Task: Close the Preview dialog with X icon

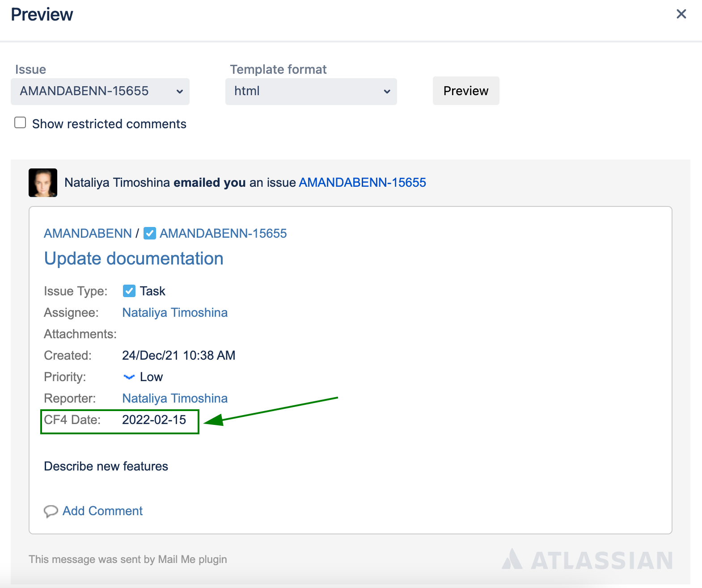Action: (681, 14)
